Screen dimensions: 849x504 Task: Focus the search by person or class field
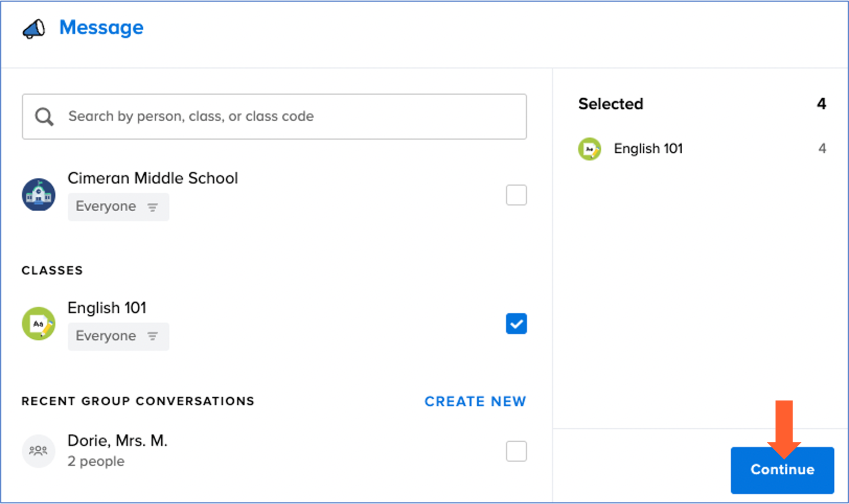(x=293, y=117)
